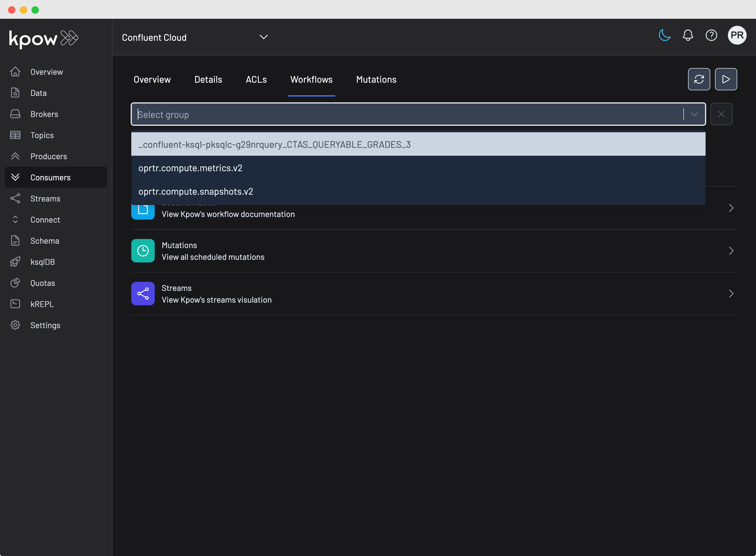Screen dimensions: 756x556
Task: Open ksqlDB rocket icon in sidebar
Action: tap(15, 262)
